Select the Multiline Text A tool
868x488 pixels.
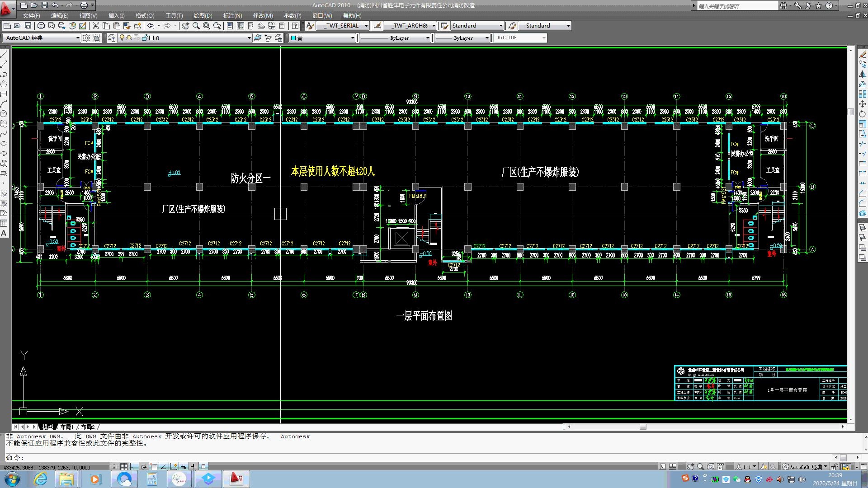pyautogui.click(x=4, y=234)
